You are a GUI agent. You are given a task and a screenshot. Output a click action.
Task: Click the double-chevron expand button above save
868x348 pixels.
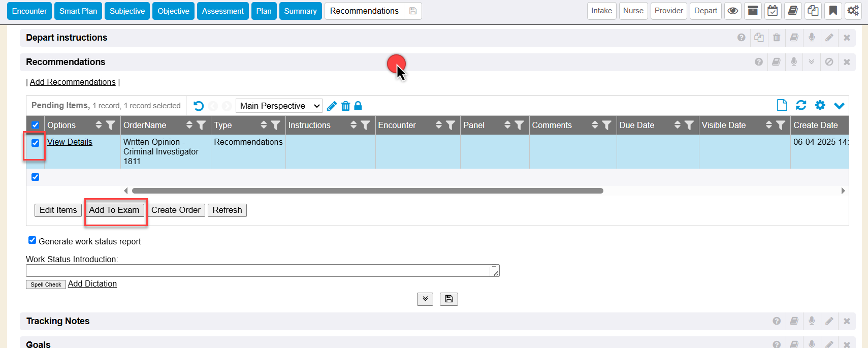tap(425, 299)
